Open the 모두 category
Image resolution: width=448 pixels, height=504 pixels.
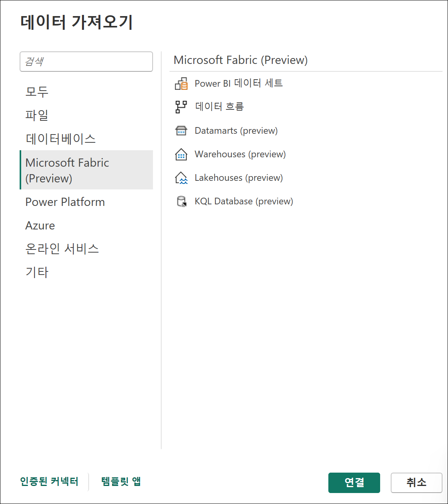click(86, 91)
